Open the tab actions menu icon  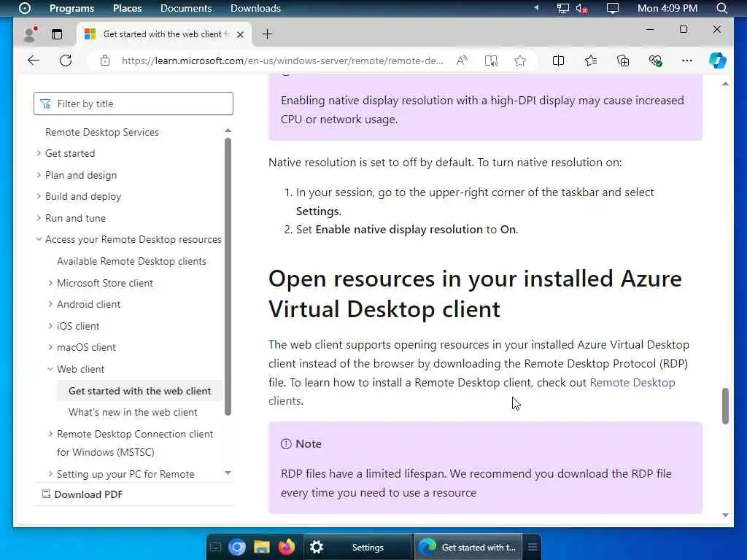tap(57, 34)
